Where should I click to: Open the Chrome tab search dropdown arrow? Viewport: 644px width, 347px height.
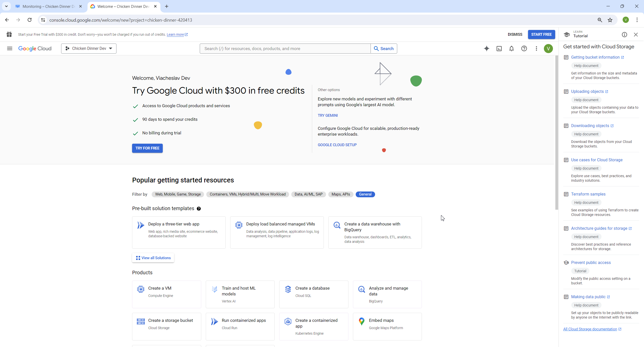click(x=6, y=6)
